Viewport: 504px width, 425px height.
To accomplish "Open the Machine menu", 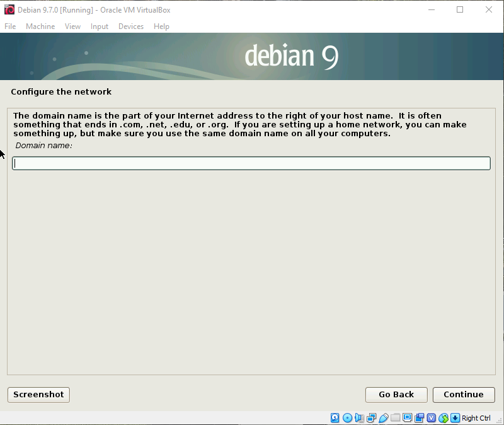I will (x=40, y=26).
